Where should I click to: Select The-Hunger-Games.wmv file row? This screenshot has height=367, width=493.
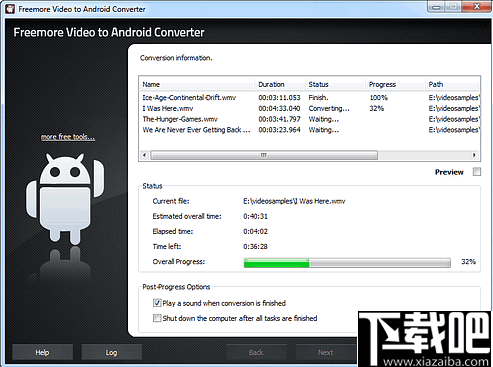click(310, 119)
